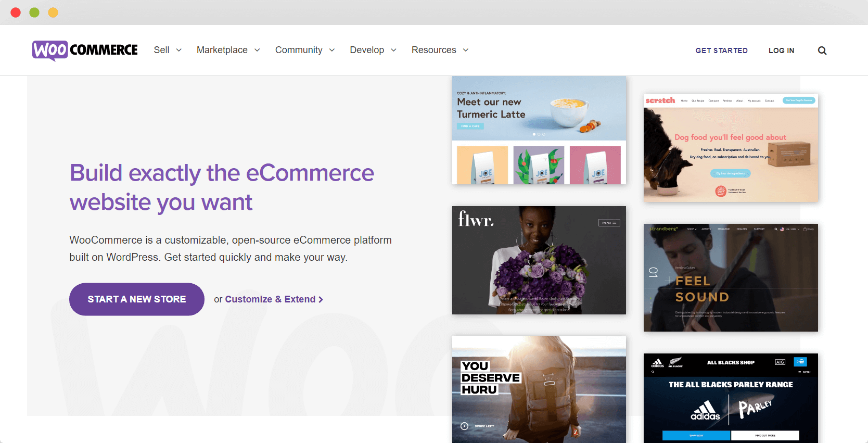This screenshot has height=443, width=868.
Task: Open the Develop menu item
Action: [x=367, y=50]
